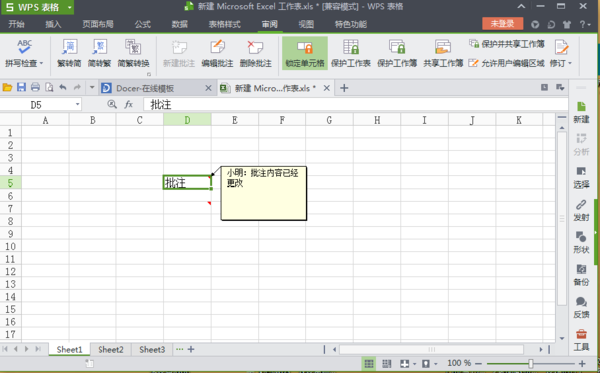
Task: Click the print icon
Action: tap(35, 88)
